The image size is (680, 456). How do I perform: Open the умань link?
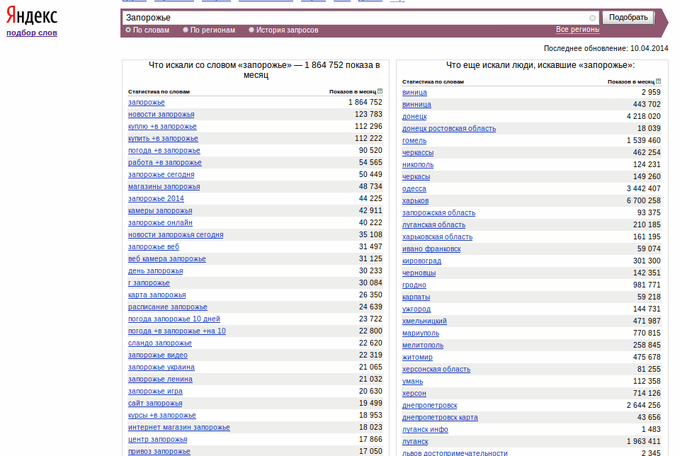pyautogui.click(x=412, y=382)
